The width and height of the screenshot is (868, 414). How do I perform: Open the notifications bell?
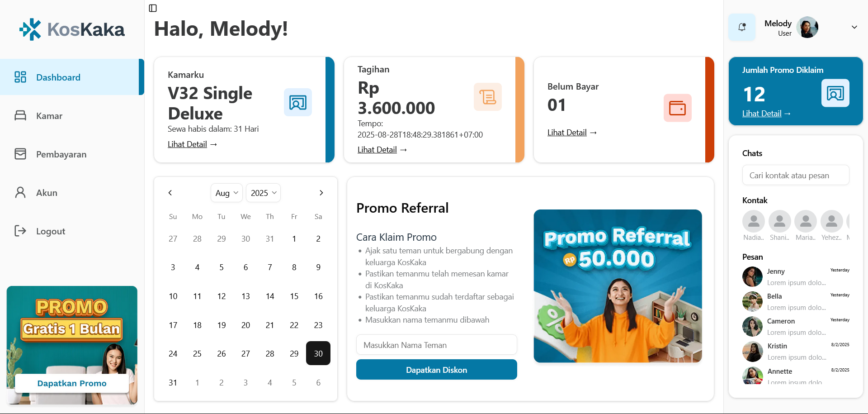pyautogui.click(x=742, y=27)
